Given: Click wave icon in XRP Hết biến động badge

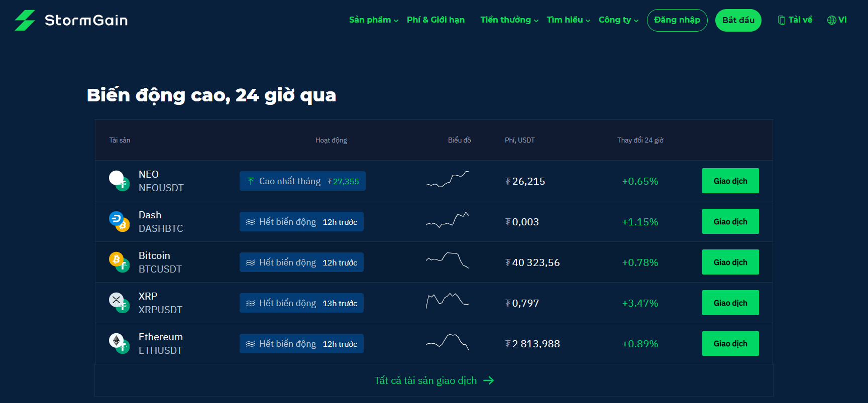Looking at the screenshot, I should [251, 303].
